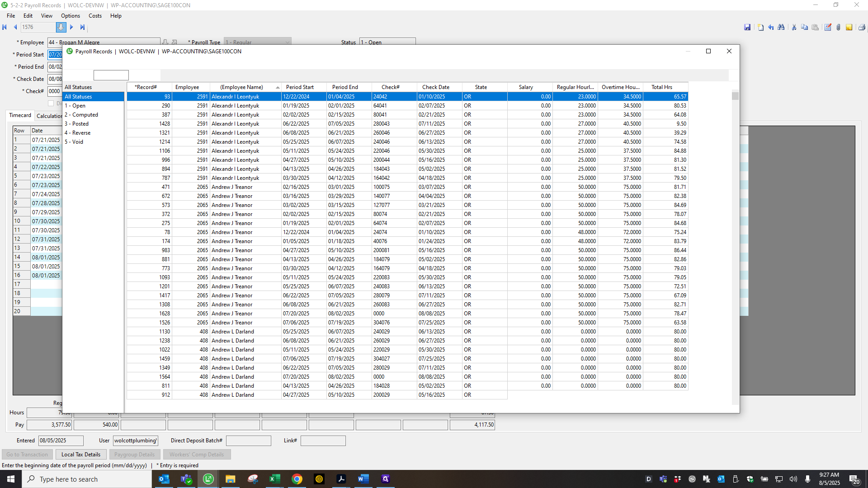Open Word from the taskbar

[363, 479]
